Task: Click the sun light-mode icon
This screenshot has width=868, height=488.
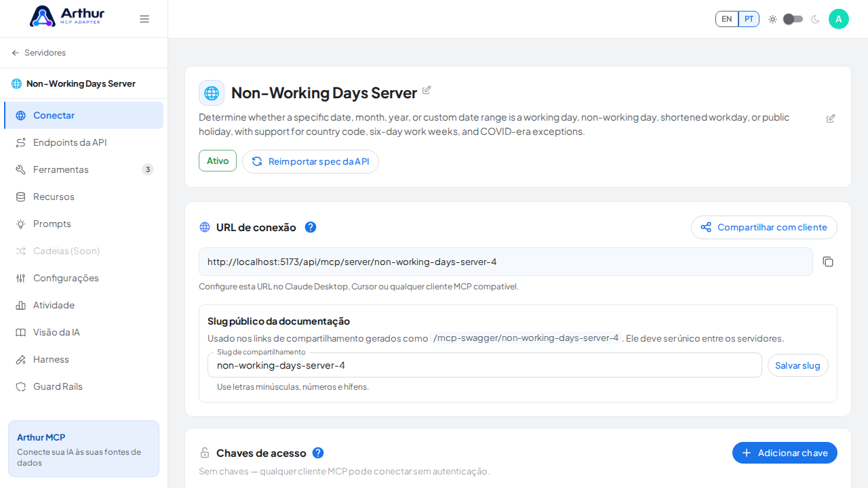Action: 772,19
